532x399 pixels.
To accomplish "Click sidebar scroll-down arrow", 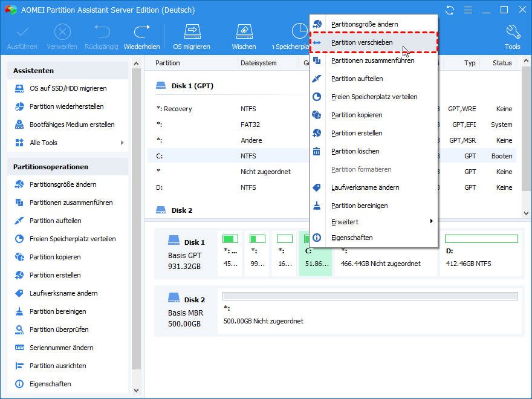I will pyautogui.click(x=137, y=391).
